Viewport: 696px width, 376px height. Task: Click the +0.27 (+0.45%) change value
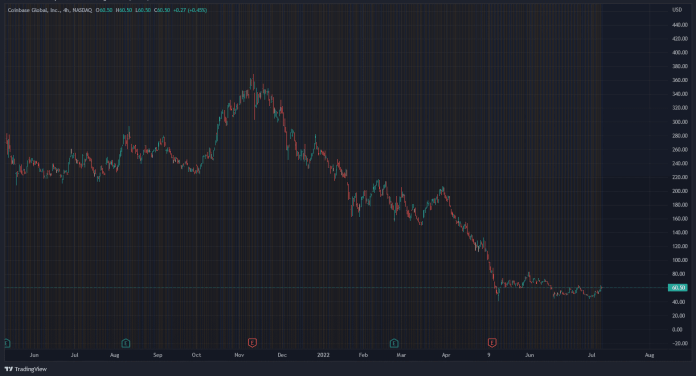(190, 10)
